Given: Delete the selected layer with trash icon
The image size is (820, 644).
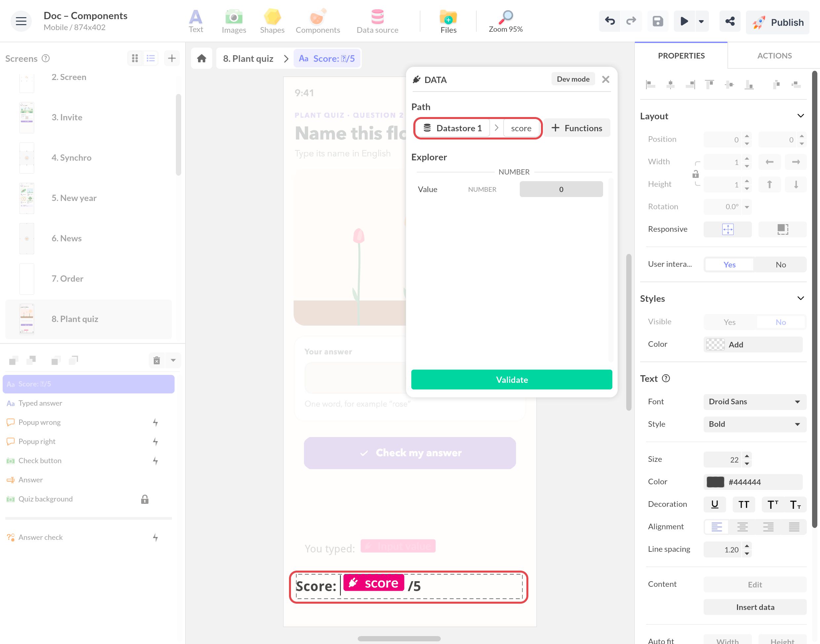Looking at the screenshot, I should point(157,360).
